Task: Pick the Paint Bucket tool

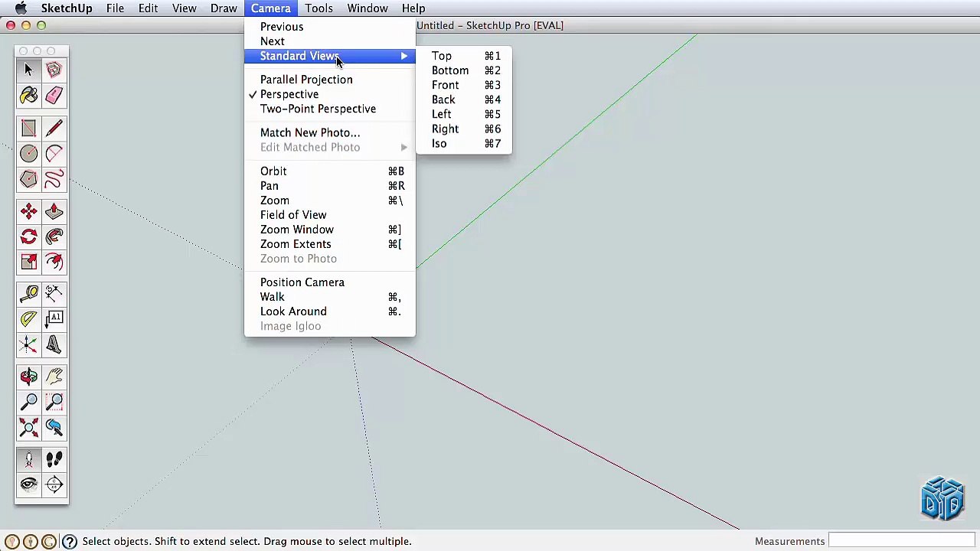Action: pos(28,96)
